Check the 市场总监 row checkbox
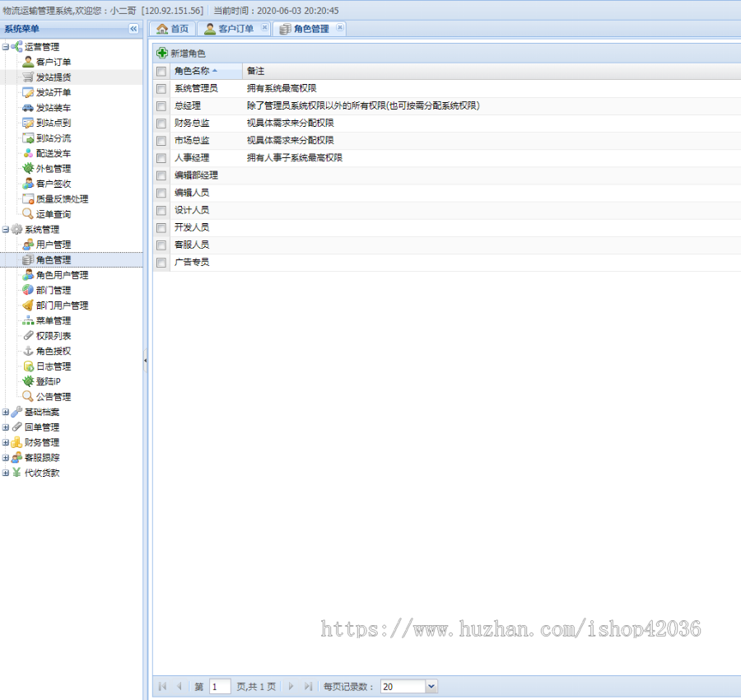This screenshot has width=741, height=700. click(161, 140)
